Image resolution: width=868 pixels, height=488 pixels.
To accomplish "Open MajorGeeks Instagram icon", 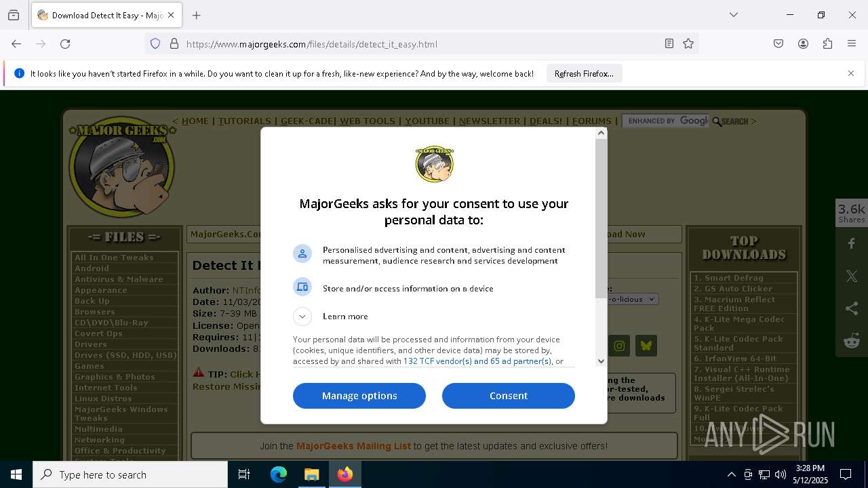I will [x=619, y=346].
